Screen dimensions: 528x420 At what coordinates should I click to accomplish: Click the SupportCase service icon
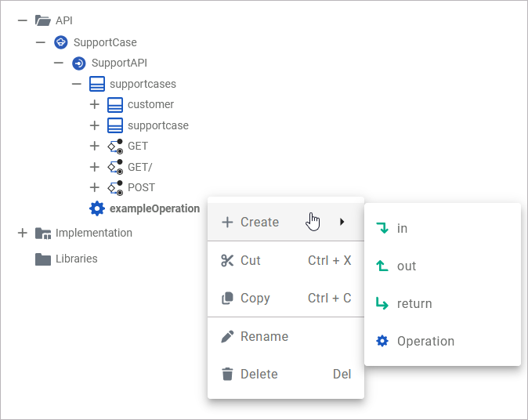pos(61,42)
